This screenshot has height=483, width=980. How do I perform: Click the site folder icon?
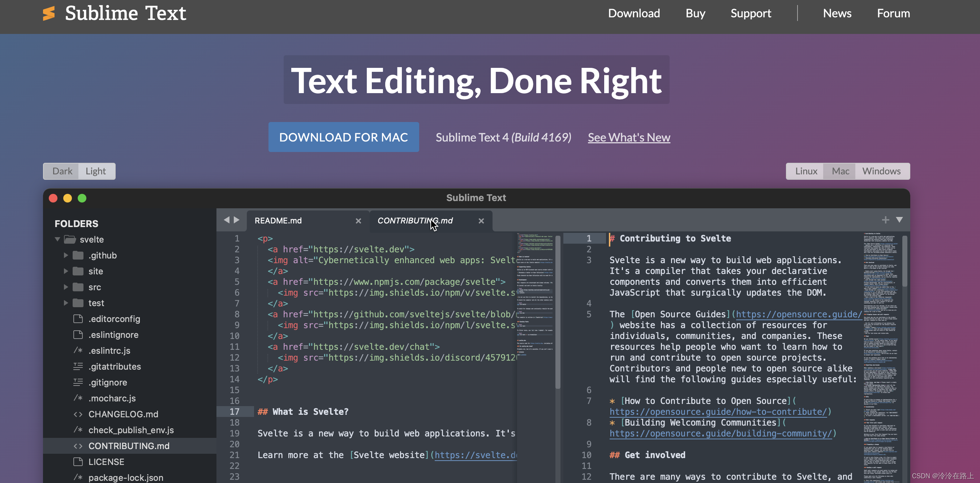78,271
